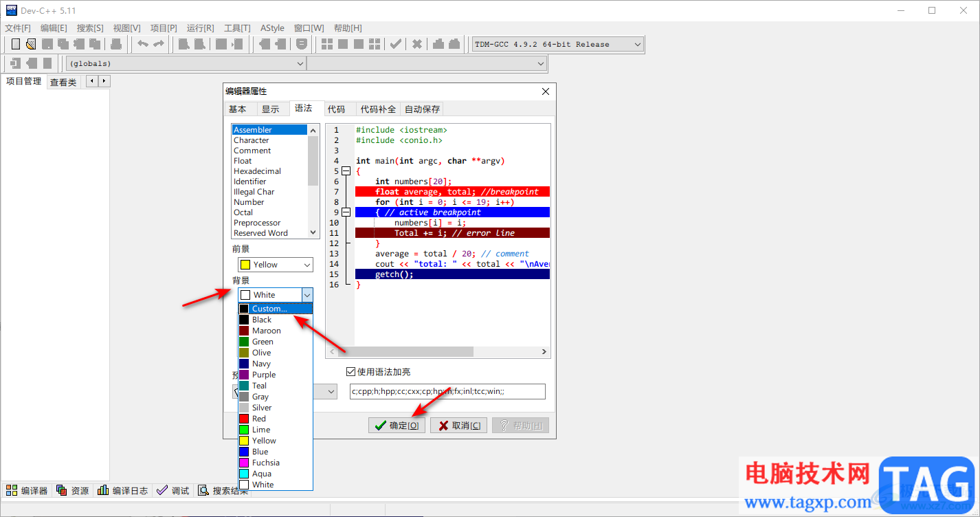The width and height of the screenshot is (980, 517).
Task: Pick the Red color option
Action: [x=276, y=419]
